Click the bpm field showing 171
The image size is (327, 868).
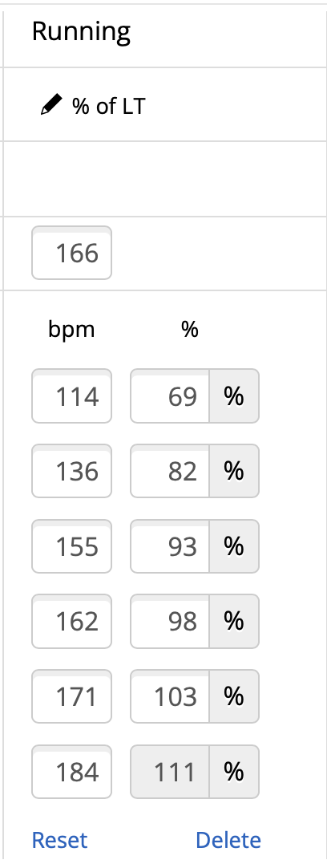point(72,696)
